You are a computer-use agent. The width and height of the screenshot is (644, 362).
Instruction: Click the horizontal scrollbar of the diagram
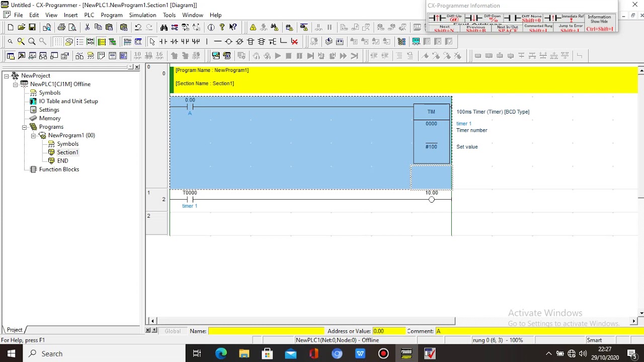pos(307,321)
